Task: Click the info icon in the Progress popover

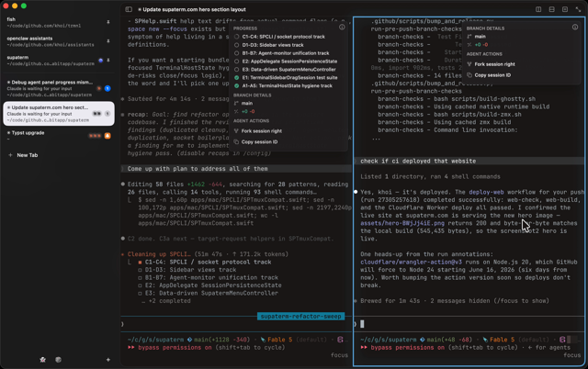Action: coord(342,27)
